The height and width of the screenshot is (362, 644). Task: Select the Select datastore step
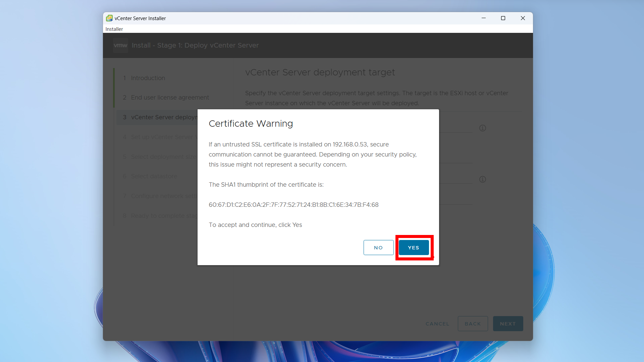click(x=154, y=176)
